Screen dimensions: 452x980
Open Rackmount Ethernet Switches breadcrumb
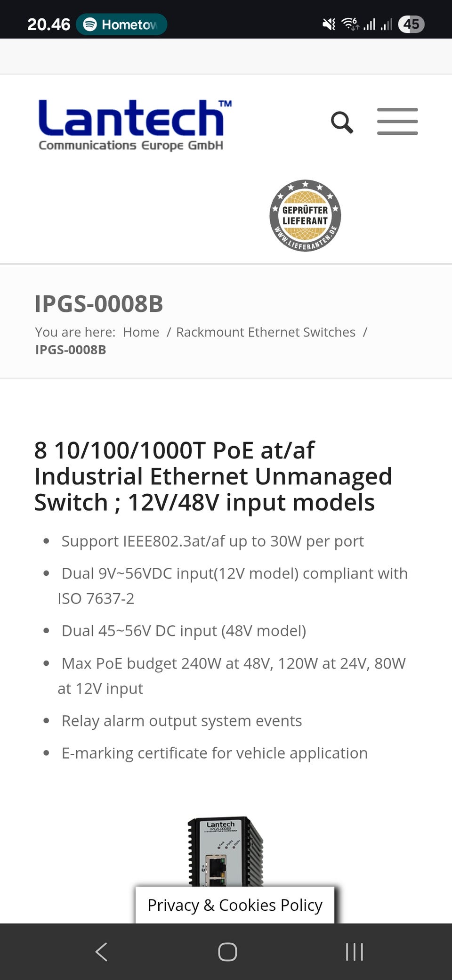tap(266, 332)
